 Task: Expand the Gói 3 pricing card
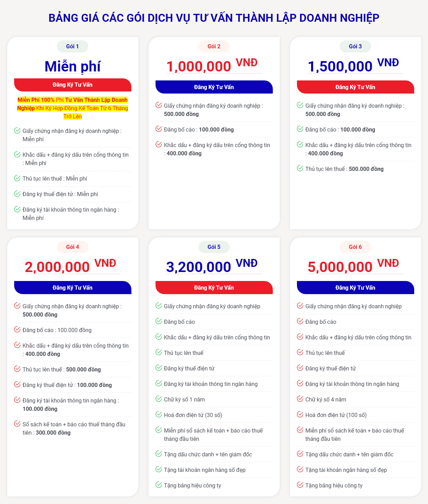356,133
